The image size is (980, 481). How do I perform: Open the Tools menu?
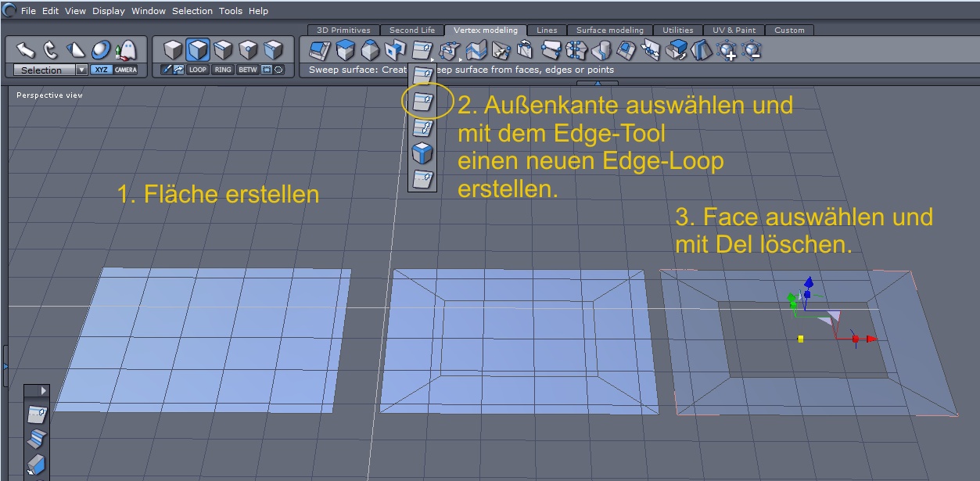(x=231, y=11)
